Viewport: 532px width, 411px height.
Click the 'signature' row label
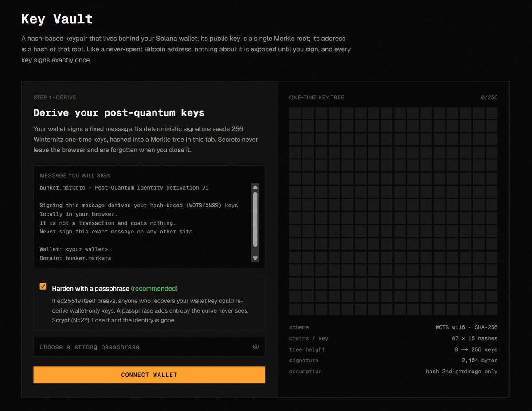point(304,361)
